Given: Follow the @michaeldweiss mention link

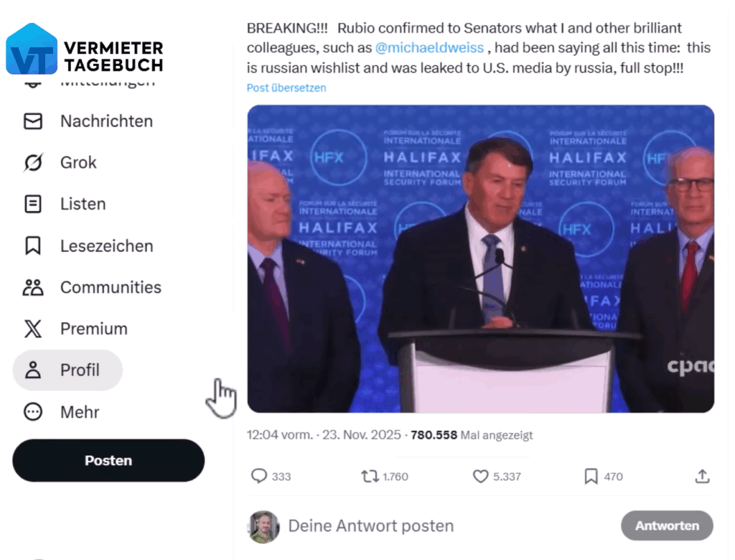Looking at the screenshot, I should pos(429,48).
